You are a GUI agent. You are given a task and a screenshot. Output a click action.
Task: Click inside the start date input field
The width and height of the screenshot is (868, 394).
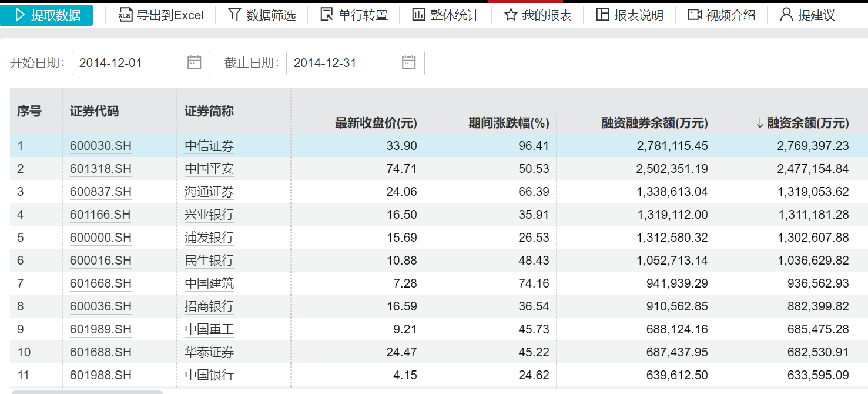tap(129, 62)
